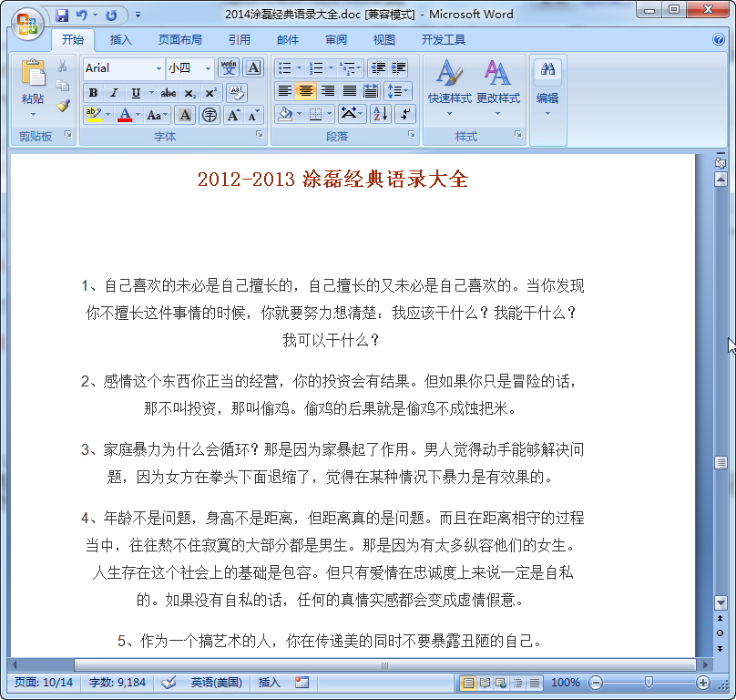Decrease the paragraph indent
The width and height of the screenshot is (736, 700).
[378, 68]
